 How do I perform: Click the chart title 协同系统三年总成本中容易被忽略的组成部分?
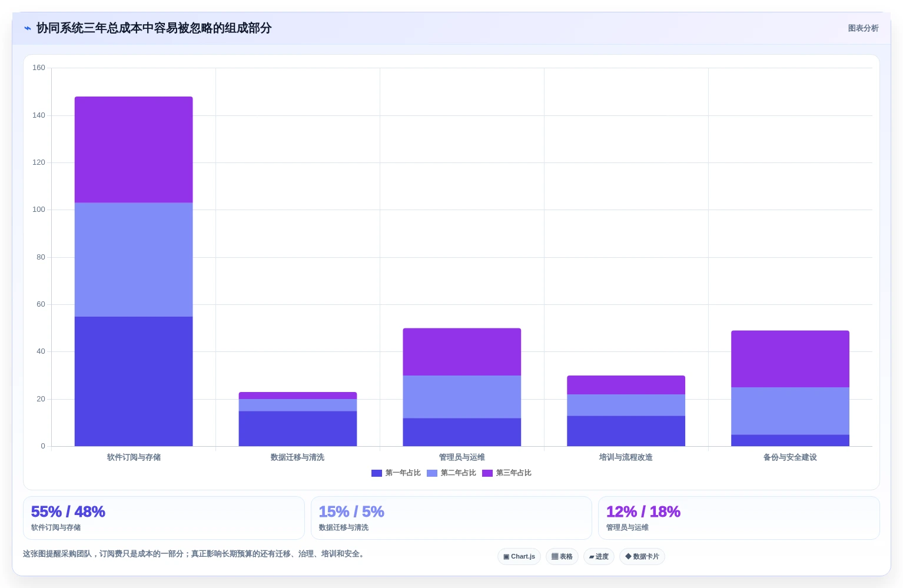point(154,28)
